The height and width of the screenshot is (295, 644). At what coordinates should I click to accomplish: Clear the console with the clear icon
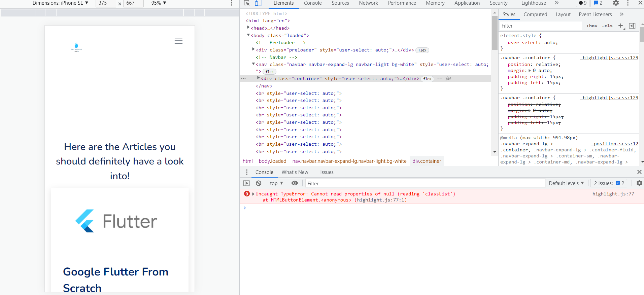tap(259, 183)
